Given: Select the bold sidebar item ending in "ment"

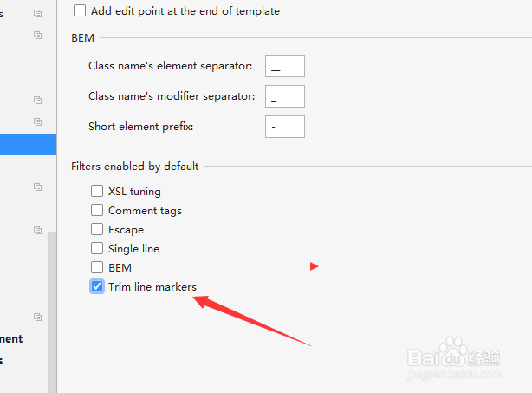Looking at the screenshot, I should tap(12, 339).
